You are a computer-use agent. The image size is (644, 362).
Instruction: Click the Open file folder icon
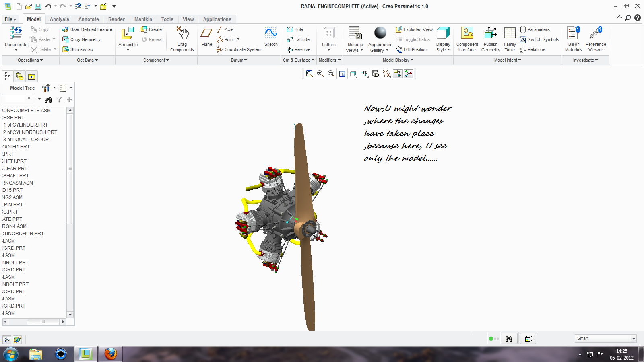pos(28,6)
